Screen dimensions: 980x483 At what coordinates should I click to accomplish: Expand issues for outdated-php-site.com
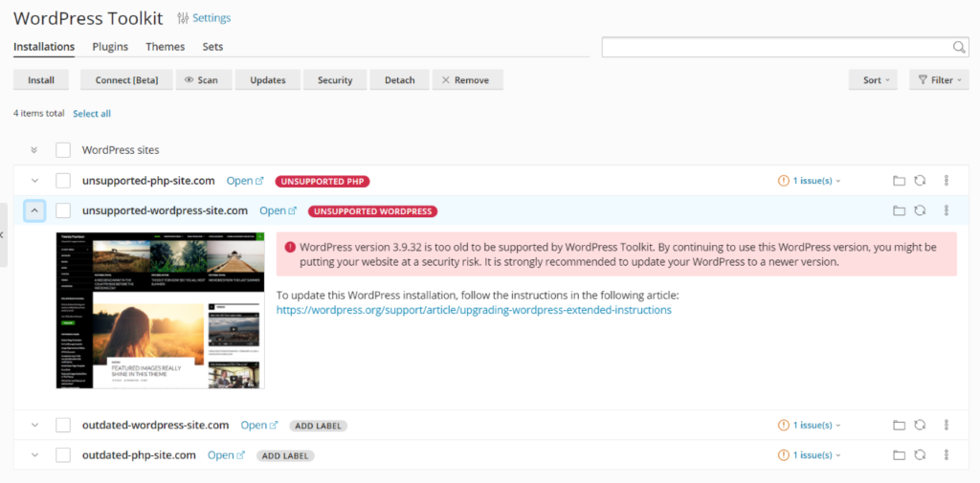(x=810, y=455)
